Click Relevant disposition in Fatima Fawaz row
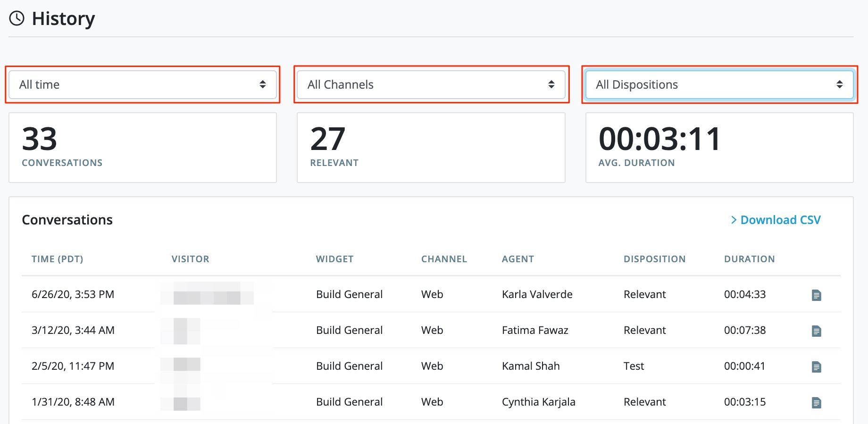 (644, 330)
